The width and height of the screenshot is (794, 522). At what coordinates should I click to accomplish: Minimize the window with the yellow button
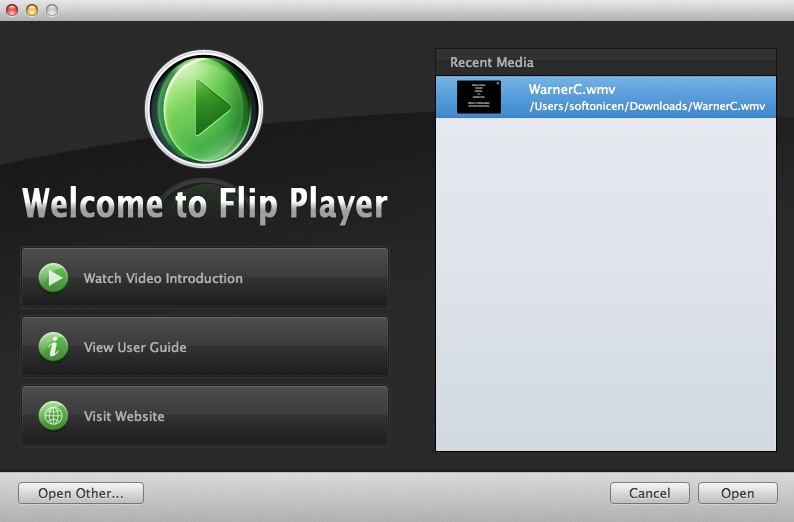point(32,10)
